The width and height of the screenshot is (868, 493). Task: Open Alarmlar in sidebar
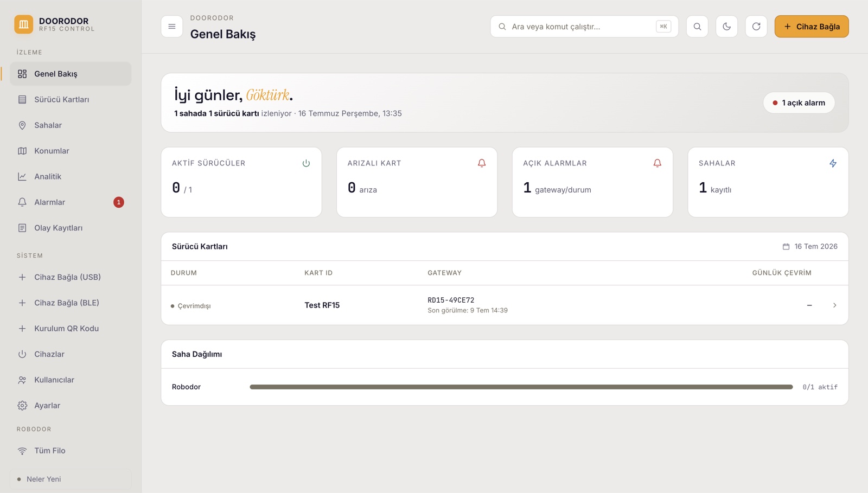pos(71,202)
